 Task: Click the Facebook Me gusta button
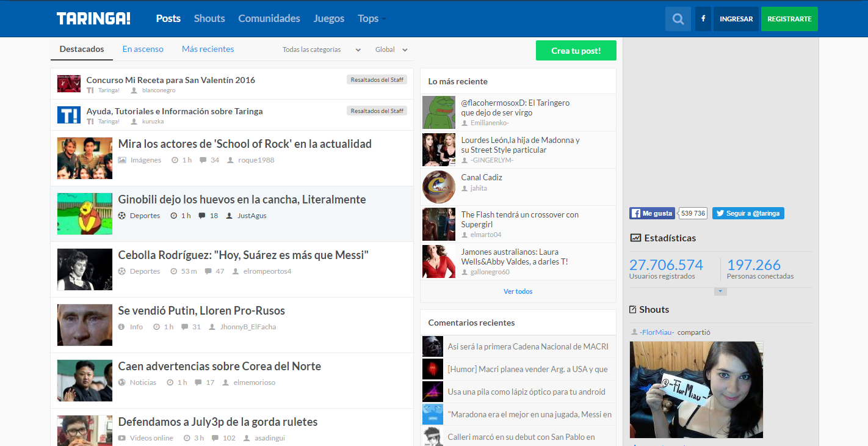click(x=653, y=213)
